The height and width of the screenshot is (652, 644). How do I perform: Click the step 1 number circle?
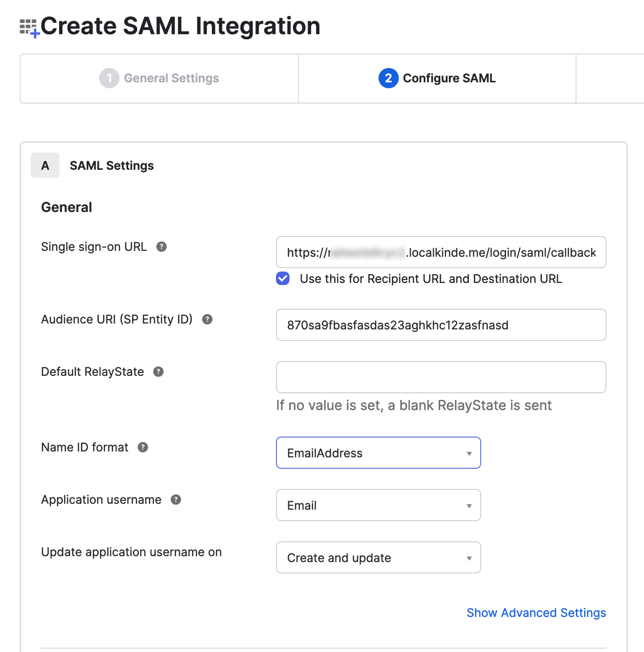pos(109,78)
